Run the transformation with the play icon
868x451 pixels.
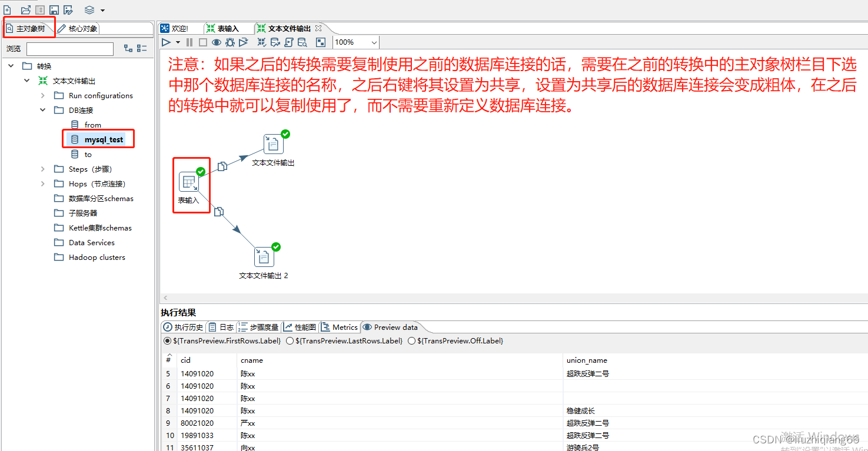pyautogui.click(x=166, y=42)
